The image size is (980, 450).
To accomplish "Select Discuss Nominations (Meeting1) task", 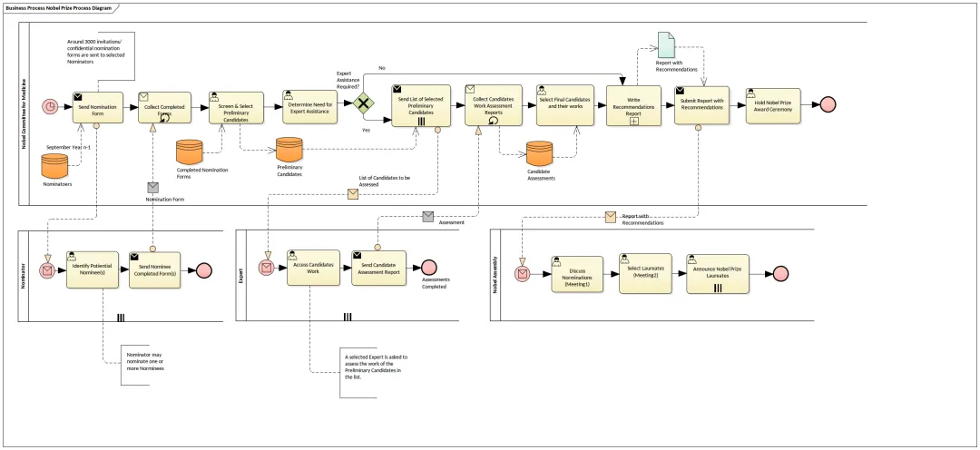I will (577, 274).
